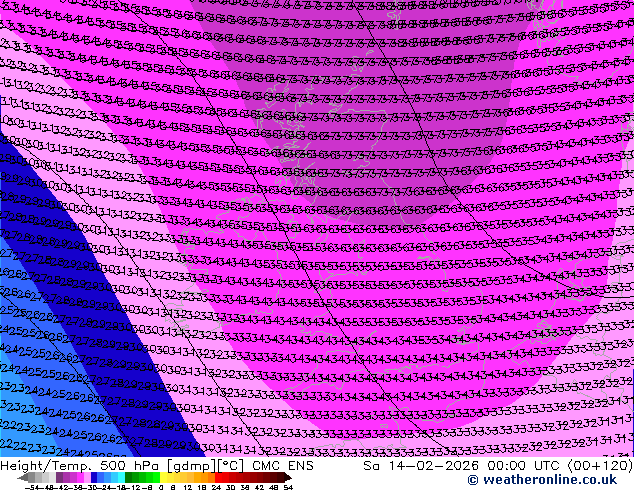Image resolution: width=634 pixels, height=490 pixels.
Task: Click the "CMC ENS" model label
Action: [283, 466]
